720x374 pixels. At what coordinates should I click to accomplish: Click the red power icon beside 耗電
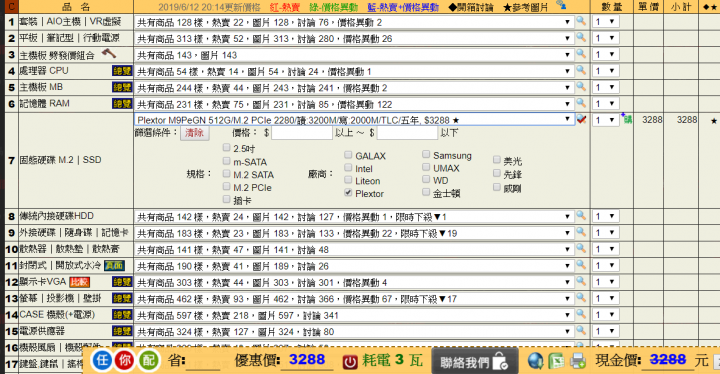coord(350,362)
